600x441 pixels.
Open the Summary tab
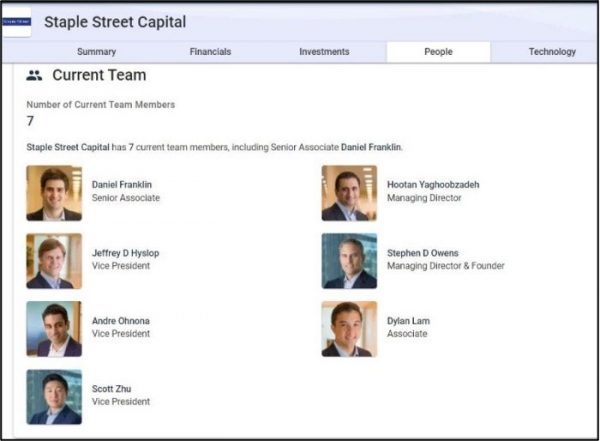97,52
